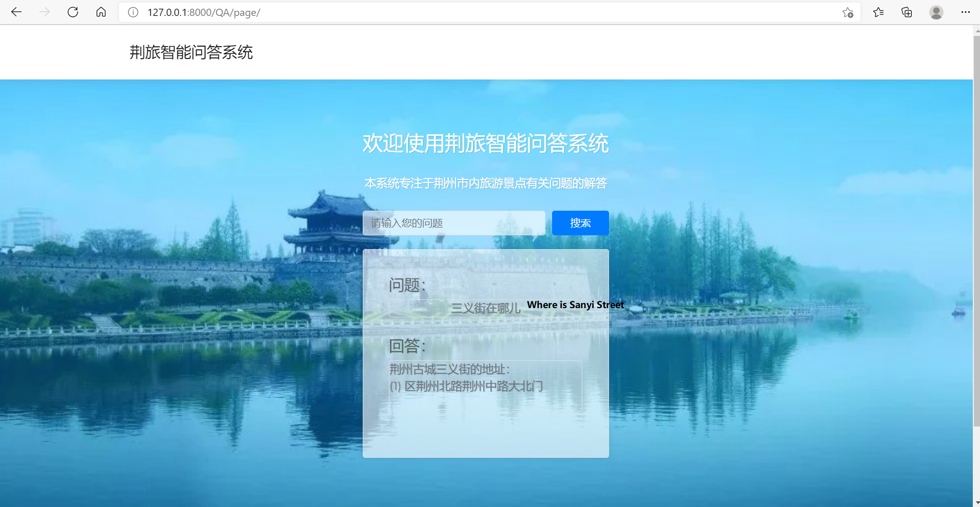The image size is (980, 507).
Task: Focus the 请输入您的问题 input box
Action: (454, 223)
